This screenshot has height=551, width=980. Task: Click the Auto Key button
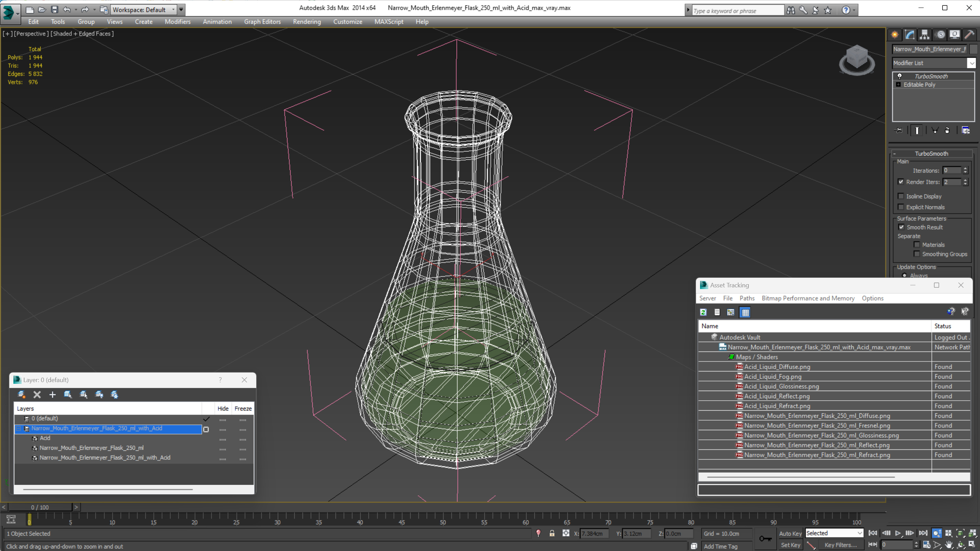pyautogui.click(x=790, y=533)
